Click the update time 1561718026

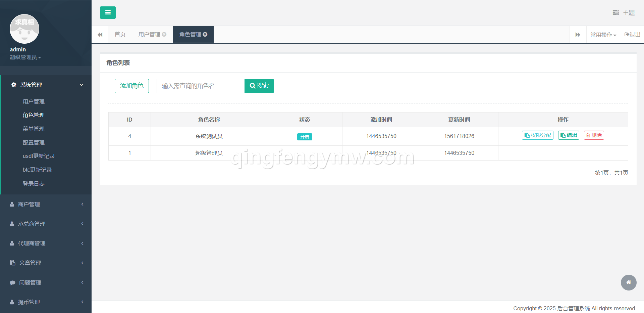click(x=459, y=136)
